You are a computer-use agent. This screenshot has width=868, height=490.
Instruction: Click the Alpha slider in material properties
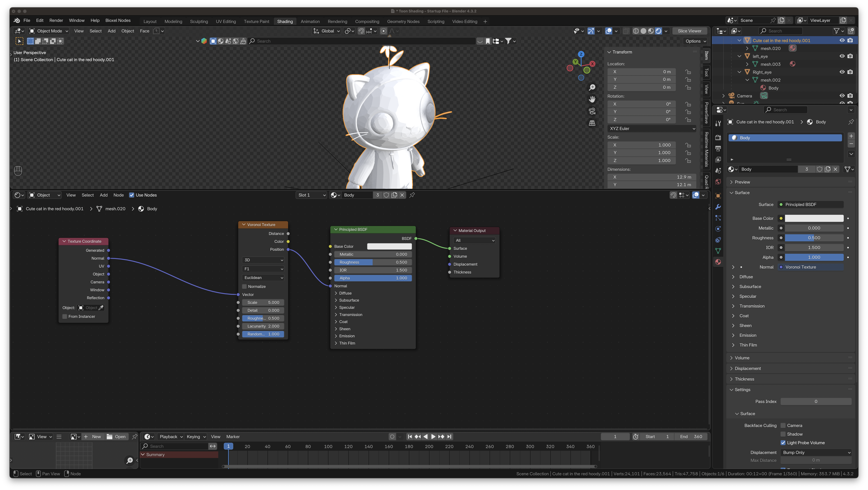tap(814, 257)
